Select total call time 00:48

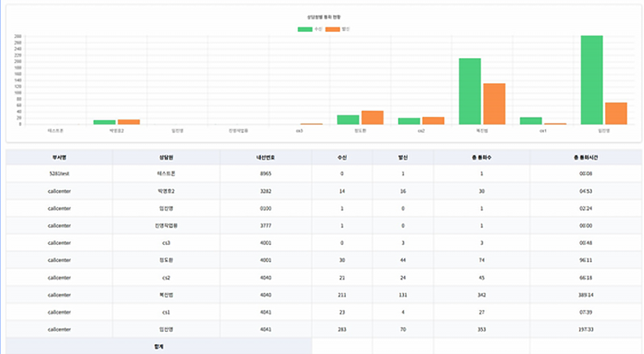[586, 243]
